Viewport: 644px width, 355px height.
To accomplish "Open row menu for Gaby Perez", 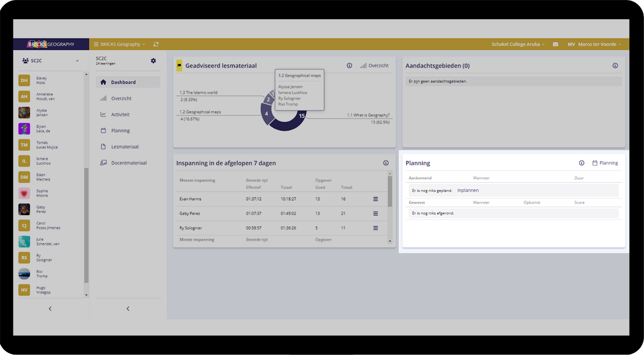I will point(375,213).
